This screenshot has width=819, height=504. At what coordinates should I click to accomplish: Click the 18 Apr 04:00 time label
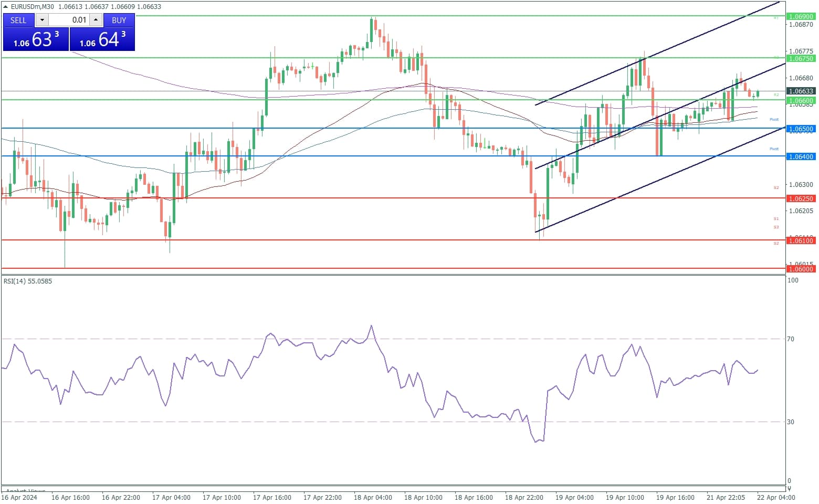click(373, 498)
